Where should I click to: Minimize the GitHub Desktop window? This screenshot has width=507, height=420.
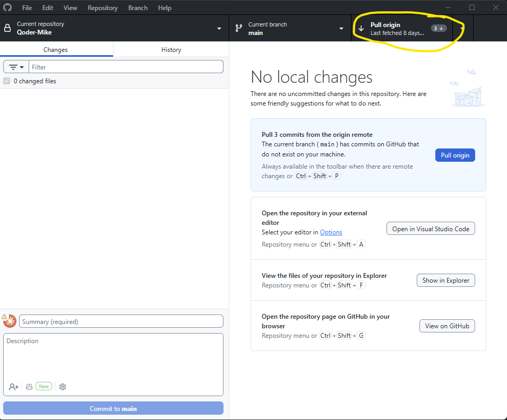tap(448, 7)
